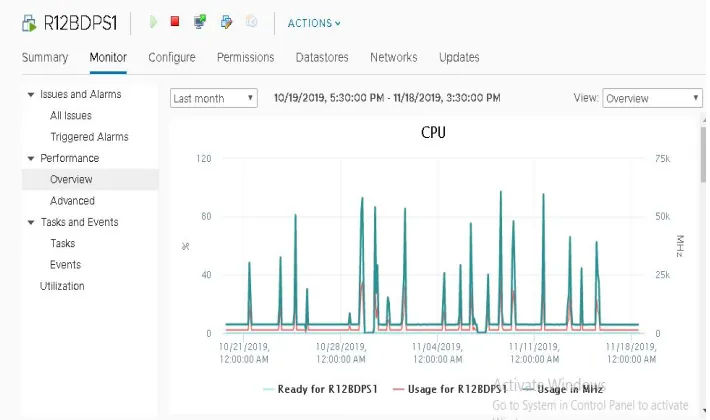Click the R12BDPS1 virtual machine icon
Screen dimensions: 710x420
(x=29, y=24)
